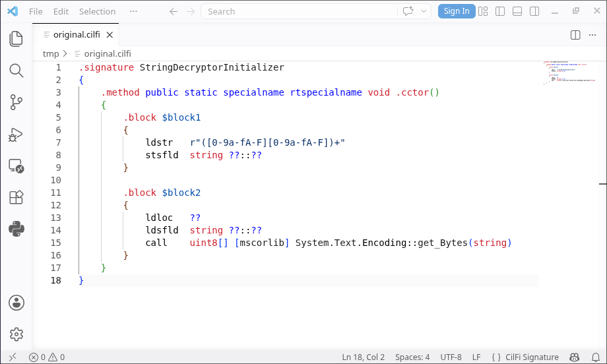Open the Python view in activity bar
The image size is (607, 364).
[x=16, y=229]
